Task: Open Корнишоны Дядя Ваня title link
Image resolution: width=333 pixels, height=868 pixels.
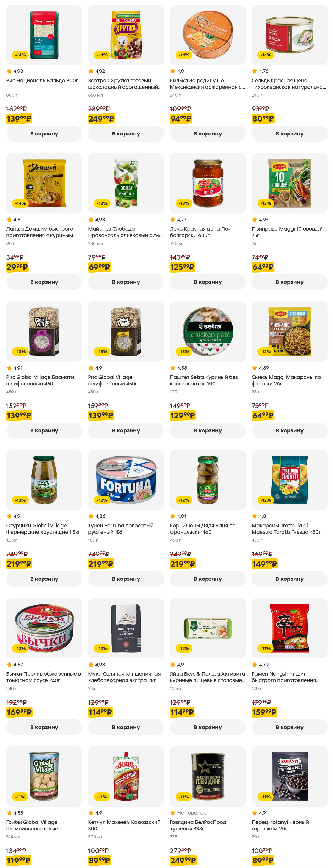Action: 204,528
